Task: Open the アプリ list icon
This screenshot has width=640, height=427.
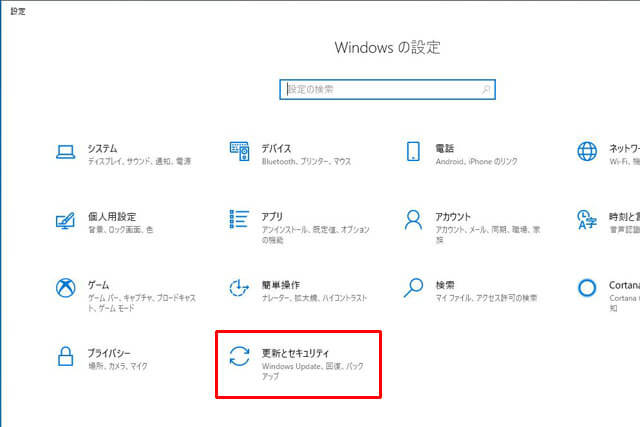Action: tap(239, 219)
